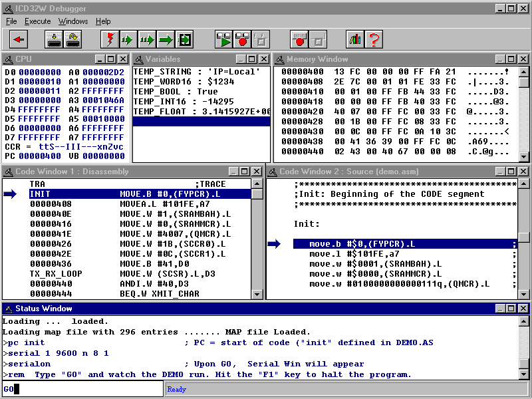Click the load-to-chip icon with yellow down arrow

point(54,39)
